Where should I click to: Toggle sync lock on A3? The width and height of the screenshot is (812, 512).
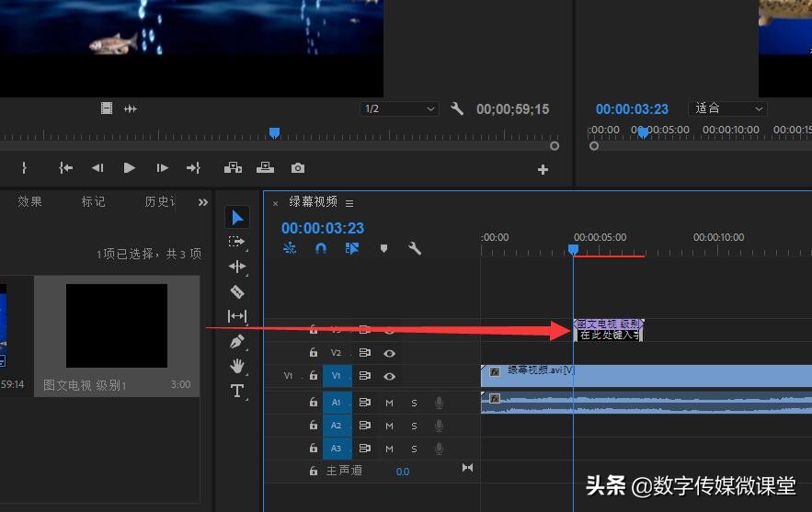[365, 448]
